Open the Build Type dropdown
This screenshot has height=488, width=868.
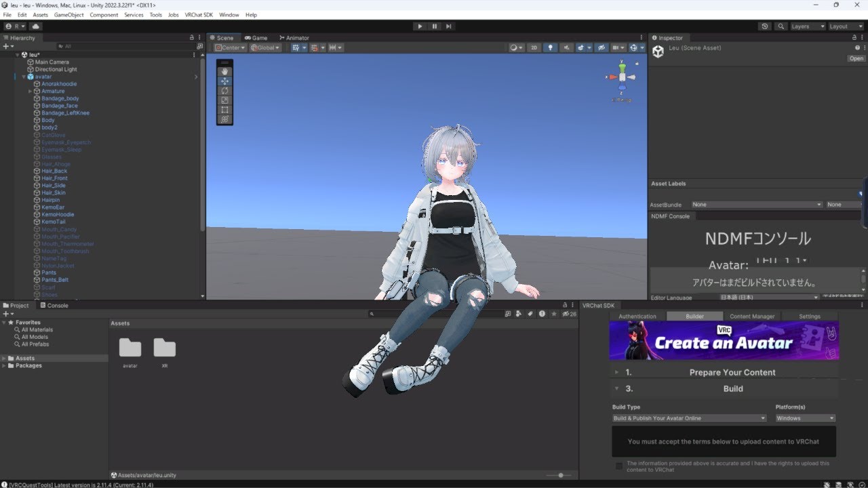(x=689, y=418)
